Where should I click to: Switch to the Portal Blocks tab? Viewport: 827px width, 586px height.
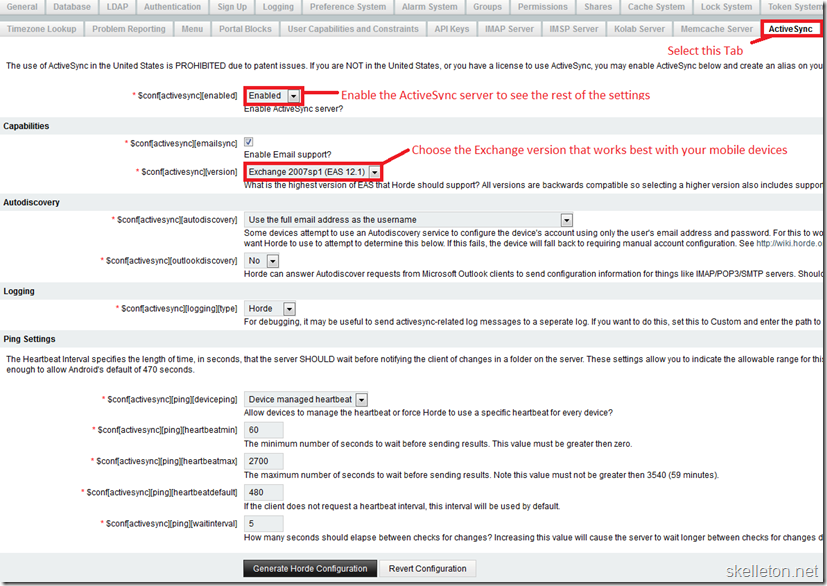(x=245, y=29)
